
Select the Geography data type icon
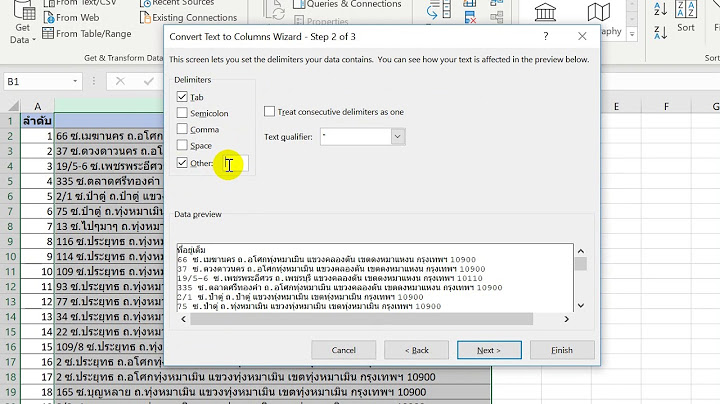pos(599,13)
